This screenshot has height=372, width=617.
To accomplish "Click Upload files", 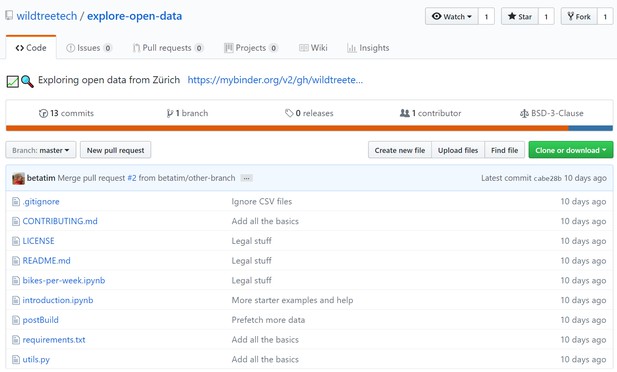I will [x=458, y=150].
